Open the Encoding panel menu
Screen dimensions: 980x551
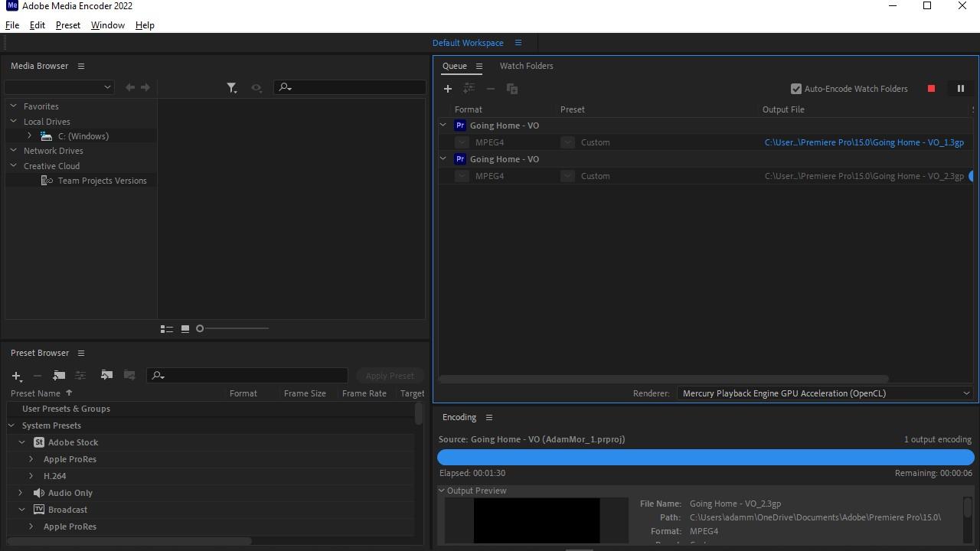coord(489,417)
